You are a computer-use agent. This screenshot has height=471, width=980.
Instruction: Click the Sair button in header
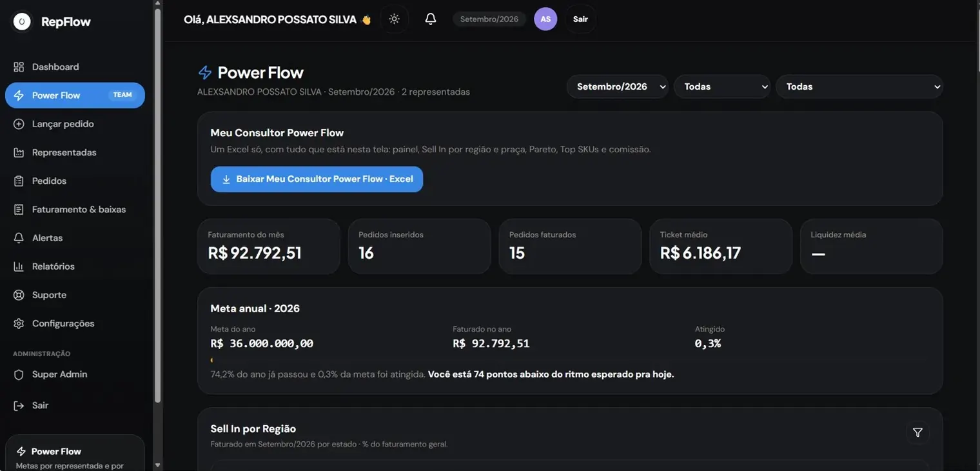tap(580, 19)
